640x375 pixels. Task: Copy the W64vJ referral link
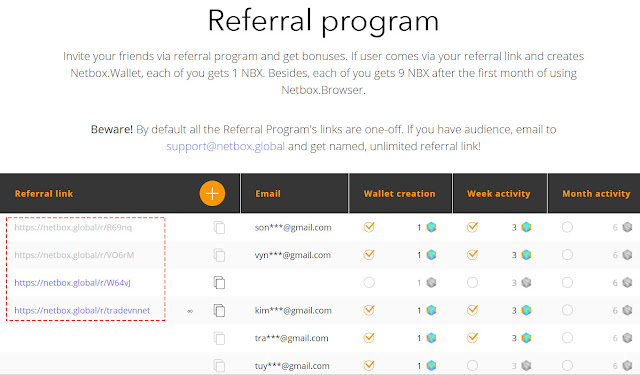tap(219, 282)
